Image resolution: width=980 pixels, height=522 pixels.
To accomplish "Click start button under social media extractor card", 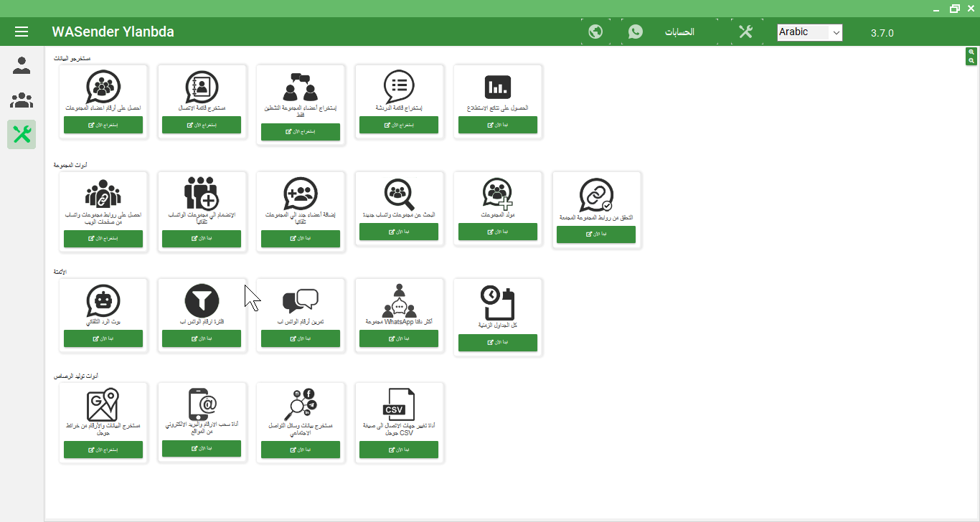I will click(x=301, y=450).
